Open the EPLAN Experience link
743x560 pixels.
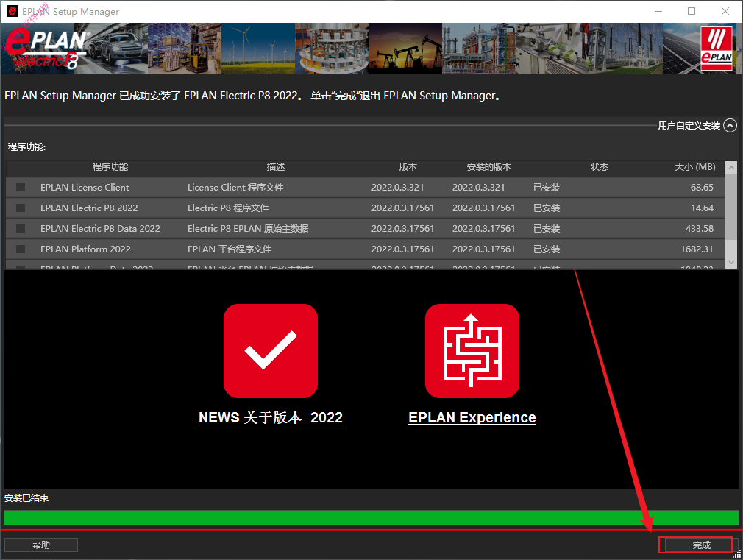(472, 417)
